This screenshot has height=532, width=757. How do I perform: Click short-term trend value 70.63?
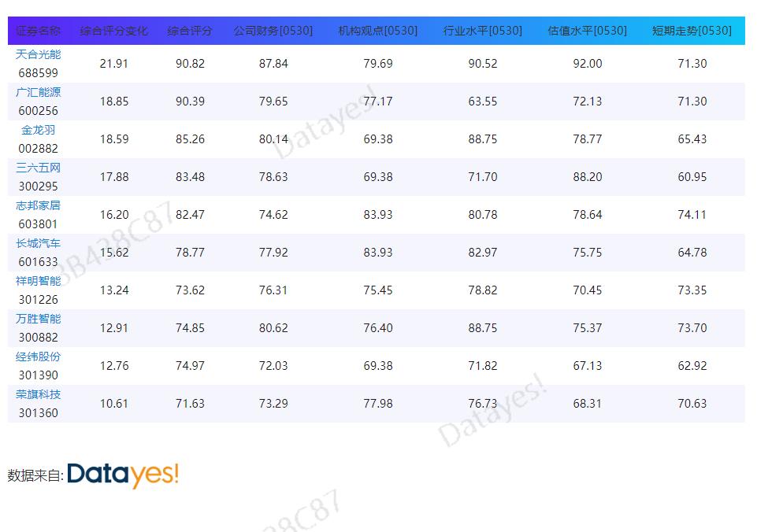[692, 404]
